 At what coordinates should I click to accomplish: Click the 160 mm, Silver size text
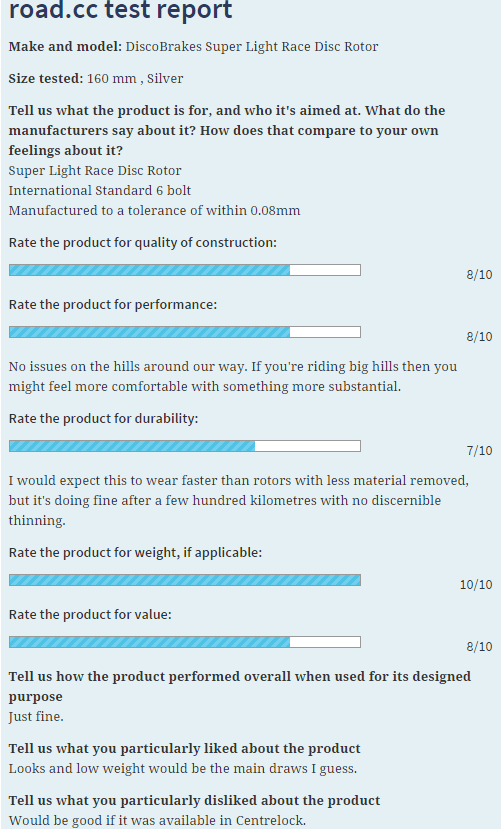pos(135,79)
